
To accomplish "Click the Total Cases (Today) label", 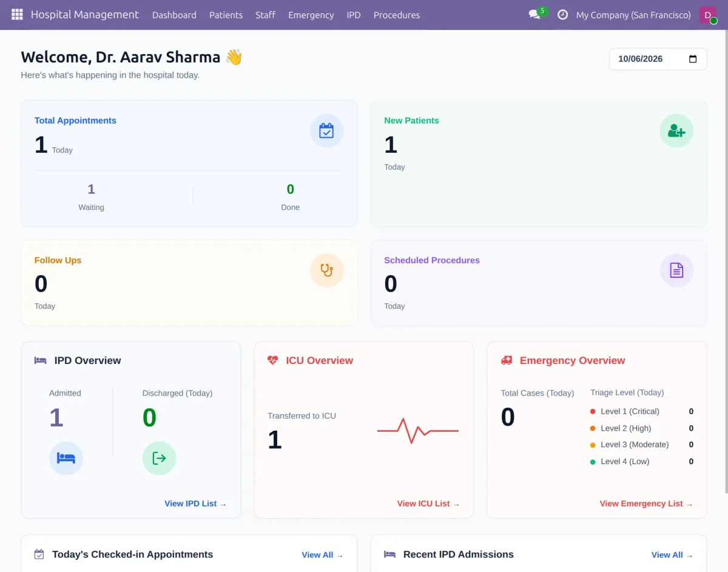I will point(538,393).
